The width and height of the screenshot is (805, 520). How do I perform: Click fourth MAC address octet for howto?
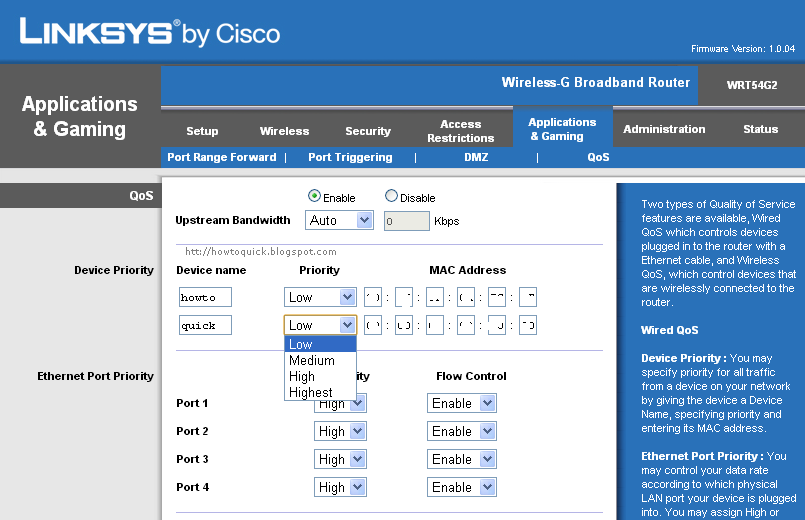tap(466, 297)
